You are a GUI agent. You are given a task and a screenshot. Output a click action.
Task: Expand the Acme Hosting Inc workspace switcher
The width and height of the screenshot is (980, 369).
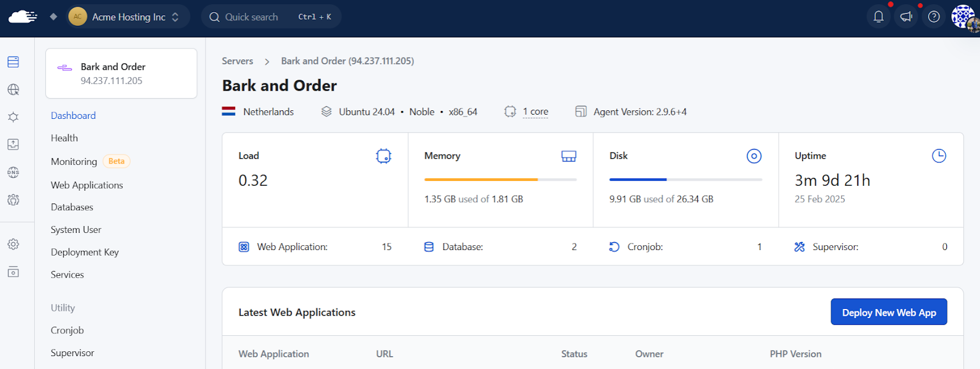[x=126, y=17]
